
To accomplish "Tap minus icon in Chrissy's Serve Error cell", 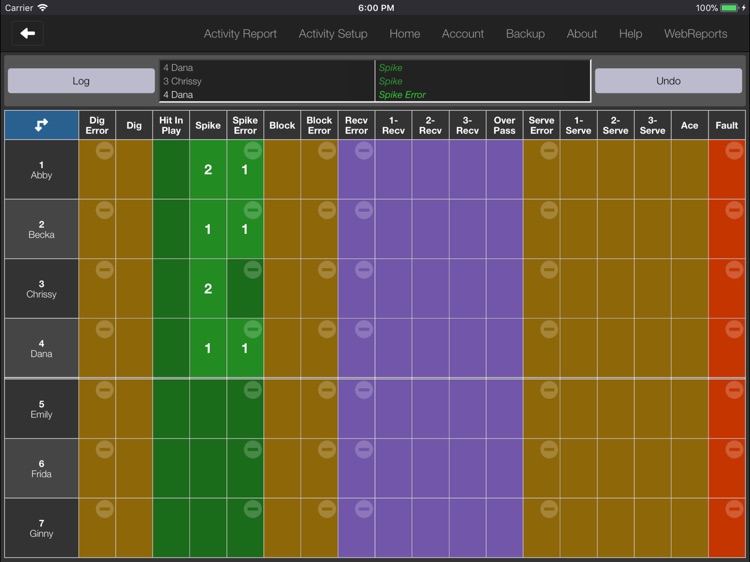I will point(549,270).
